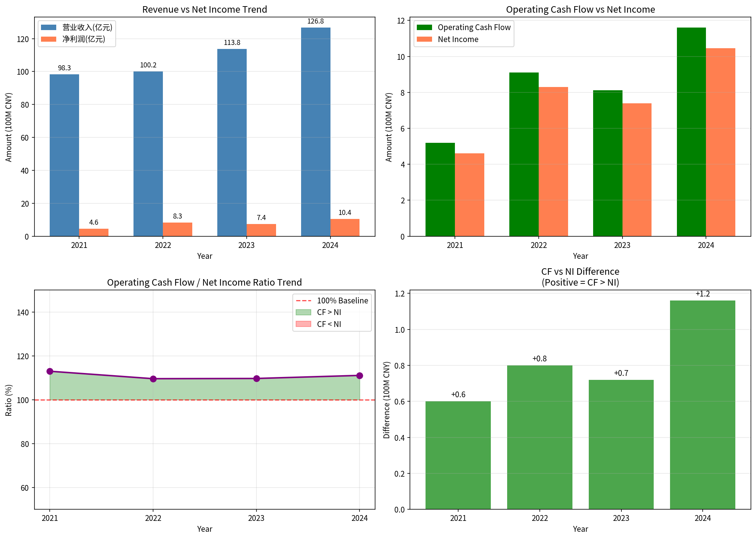Click the 2022 purple ratio data point
This screenshot has width=756, height=539.
point(153,379)
